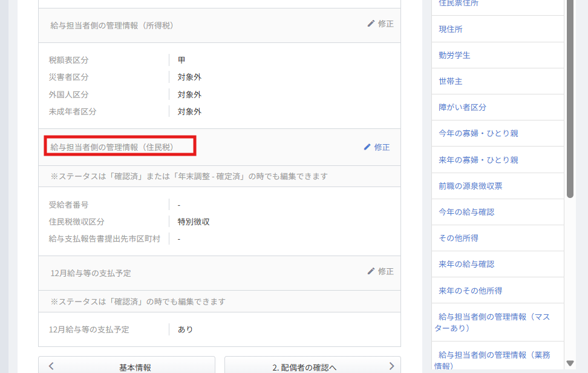
Task: Click the side panel vertical scrollbar thumb
Action: tap(570, 97)
